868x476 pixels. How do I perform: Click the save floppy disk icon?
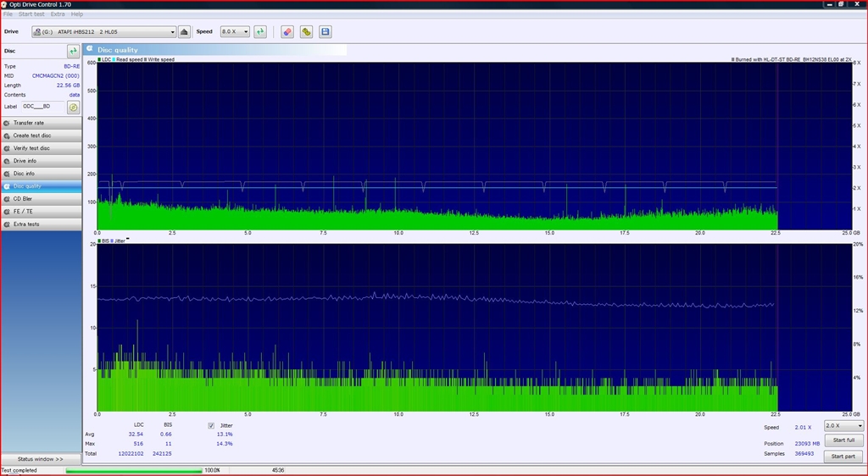click(325, 31)
